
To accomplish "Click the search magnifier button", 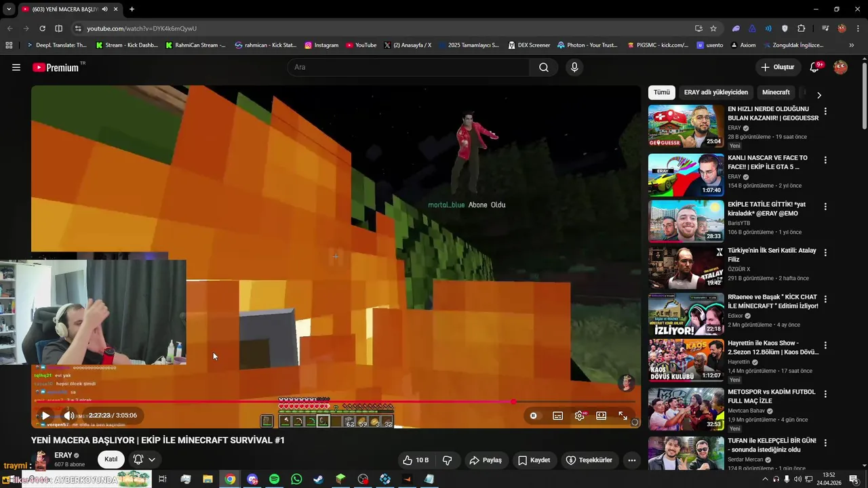I will click(x=544, y=67).
